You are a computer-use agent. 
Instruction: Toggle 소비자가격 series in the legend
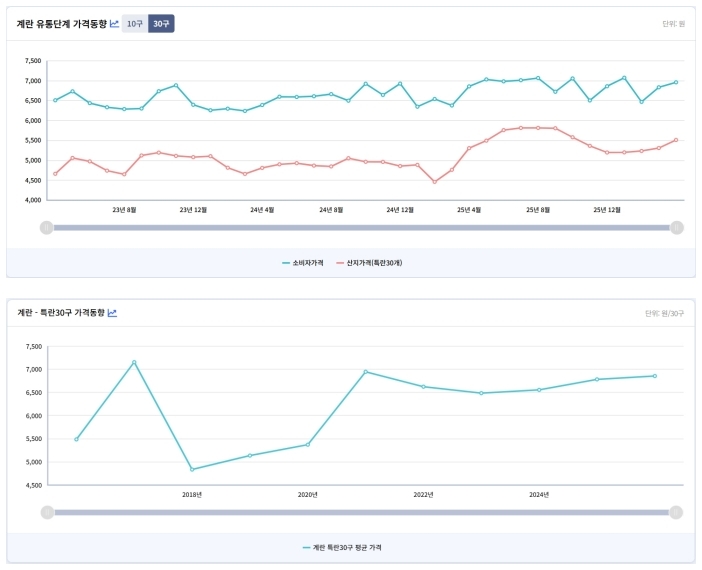[303, 262]
